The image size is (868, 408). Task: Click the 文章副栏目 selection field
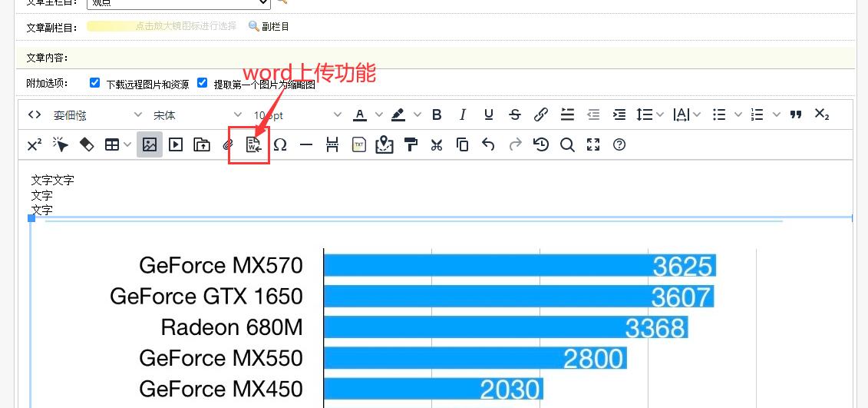163,26
